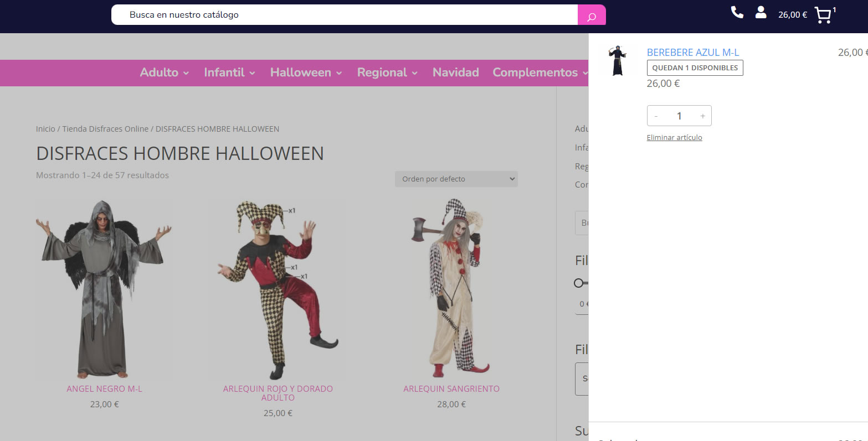Image resolution: width=868 pixels, height=441 pixels.
Task: Click the magnifier search button
Action: click(x=591, y=15)
